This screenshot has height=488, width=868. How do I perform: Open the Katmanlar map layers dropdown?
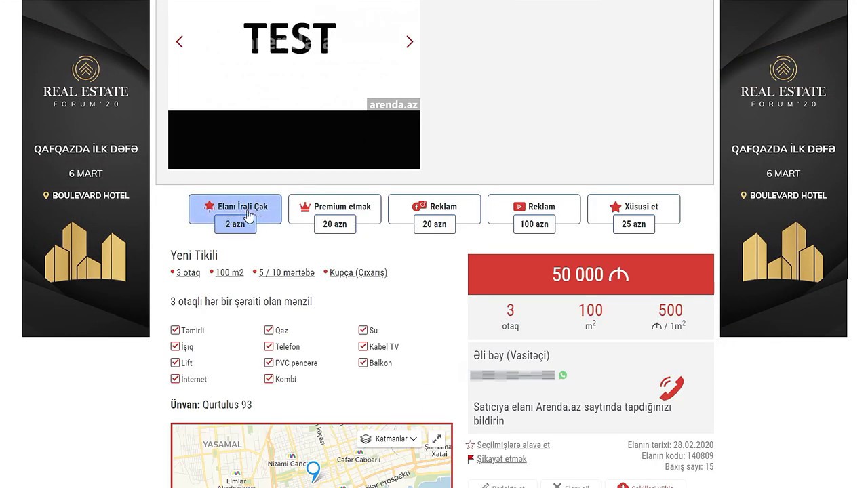pos(389,439)
